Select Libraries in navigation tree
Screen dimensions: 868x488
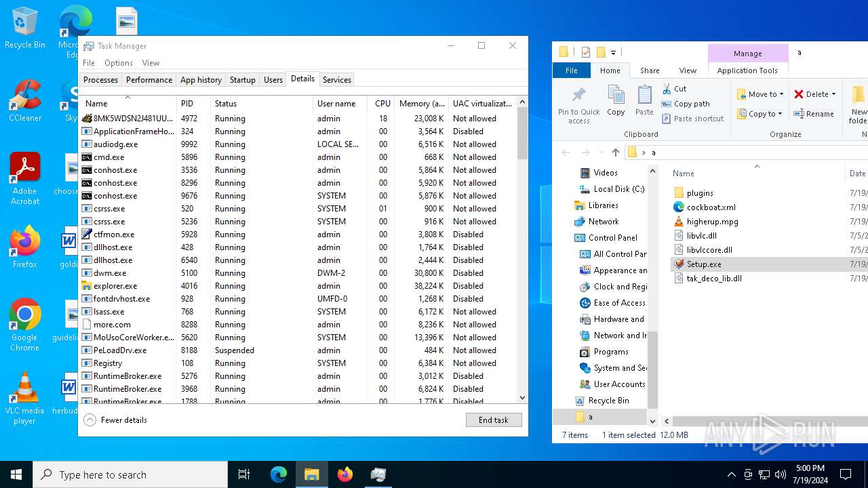596,205
